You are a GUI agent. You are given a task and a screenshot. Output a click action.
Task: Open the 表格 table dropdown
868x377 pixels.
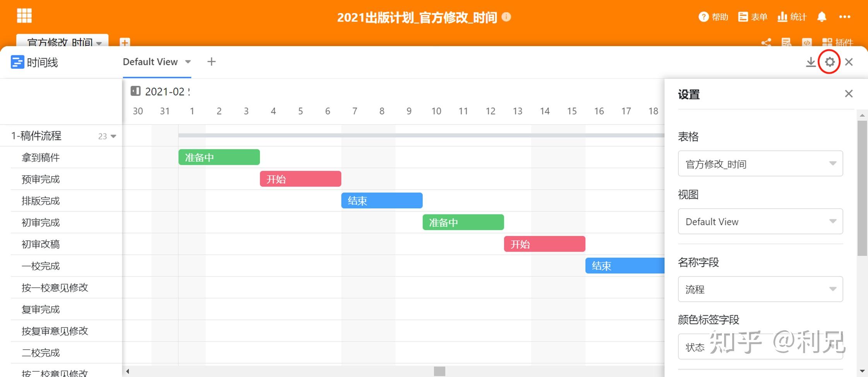760,164
